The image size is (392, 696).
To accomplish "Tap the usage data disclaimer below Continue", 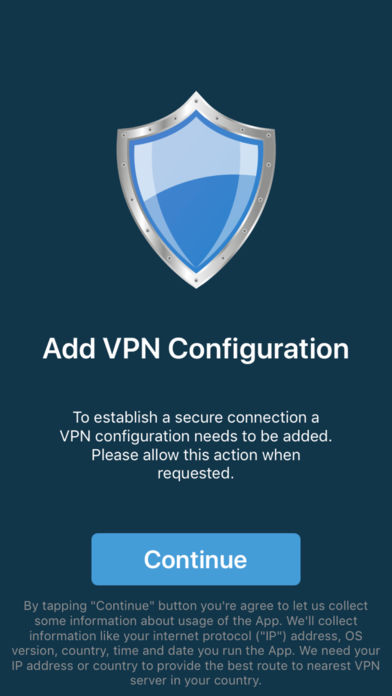I will click(196, 643).
